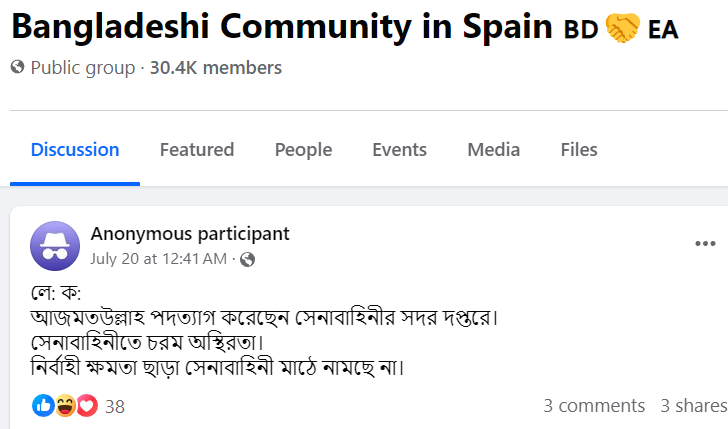Open the post options three-dot menu

point(705,244)
